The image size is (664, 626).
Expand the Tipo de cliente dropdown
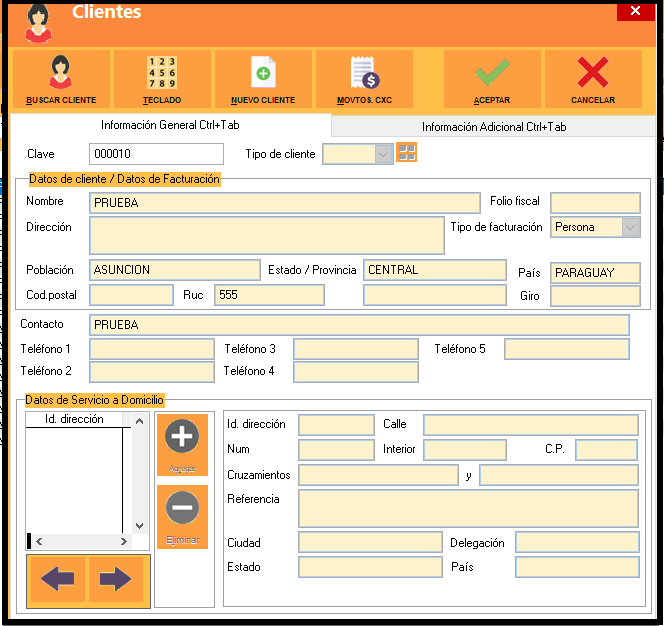pyautogui.click(x=383, y=154)
